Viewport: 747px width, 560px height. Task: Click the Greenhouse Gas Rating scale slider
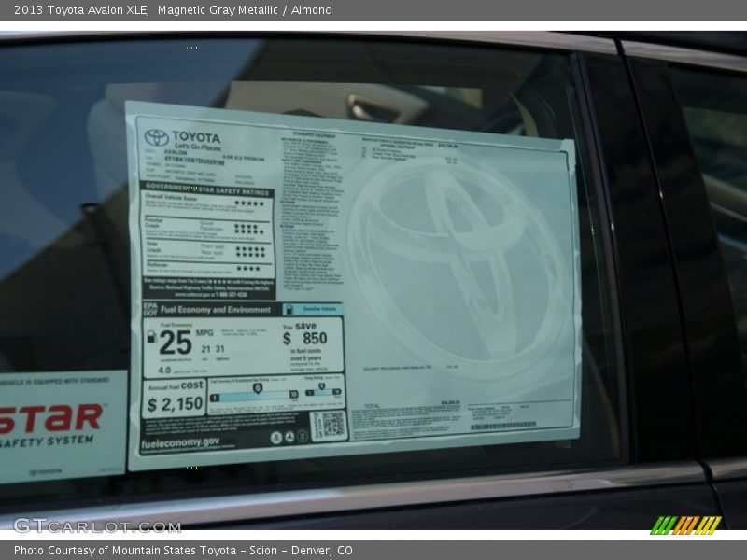point(257,396)
